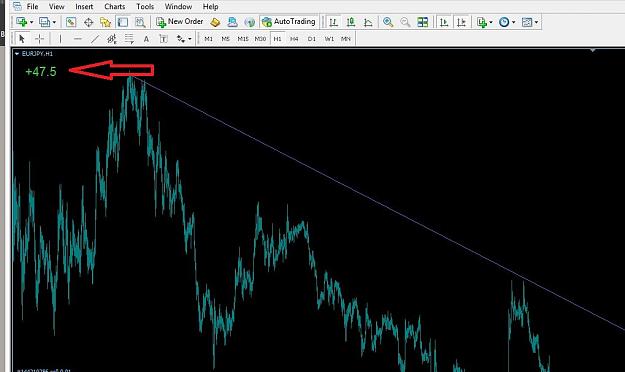This screenshot has height=372, width=625.
Task: Open the Insert menu
Action: 84,6
